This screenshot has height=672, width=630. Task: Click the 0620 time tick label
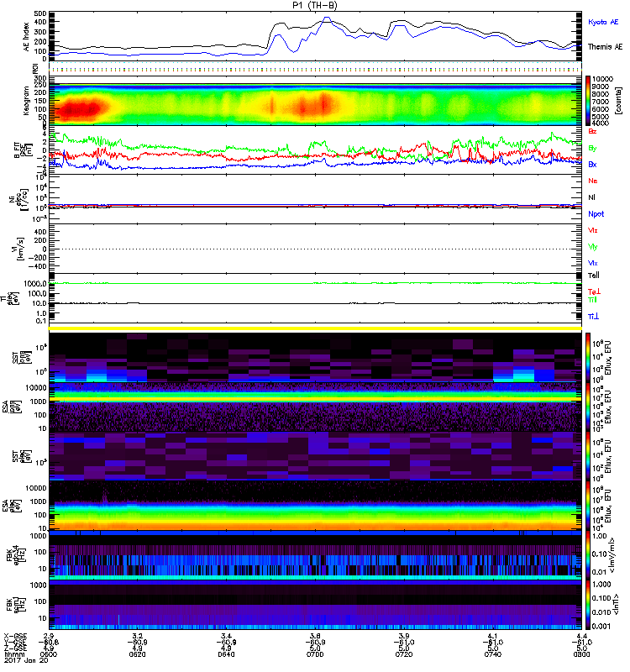click(137, 654)
